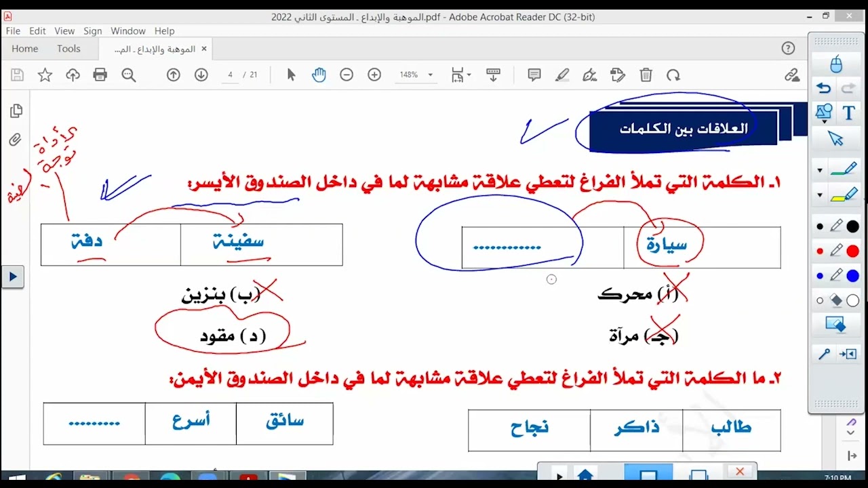Redo annotation stroke

tap(848, 89)
